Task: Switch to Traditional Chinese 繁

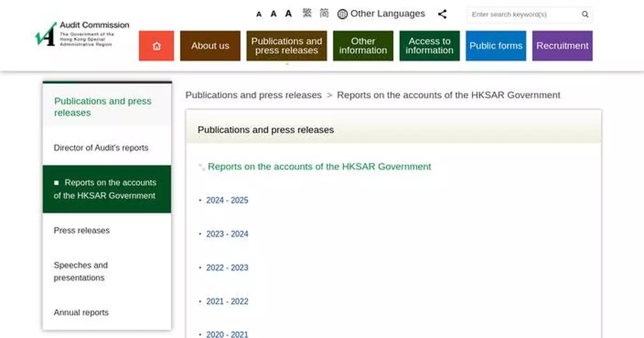Action: point(307,13)
